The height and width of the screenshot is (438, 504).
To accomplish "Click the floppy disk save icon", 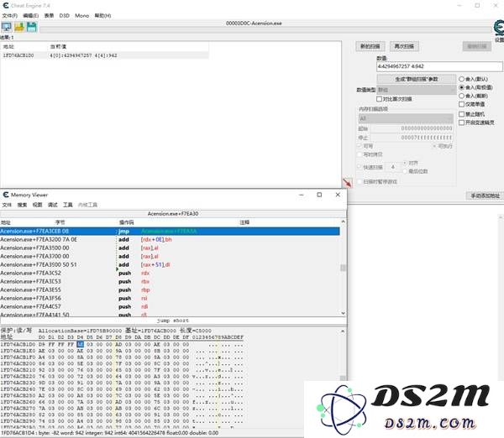I will click(32, 27).
